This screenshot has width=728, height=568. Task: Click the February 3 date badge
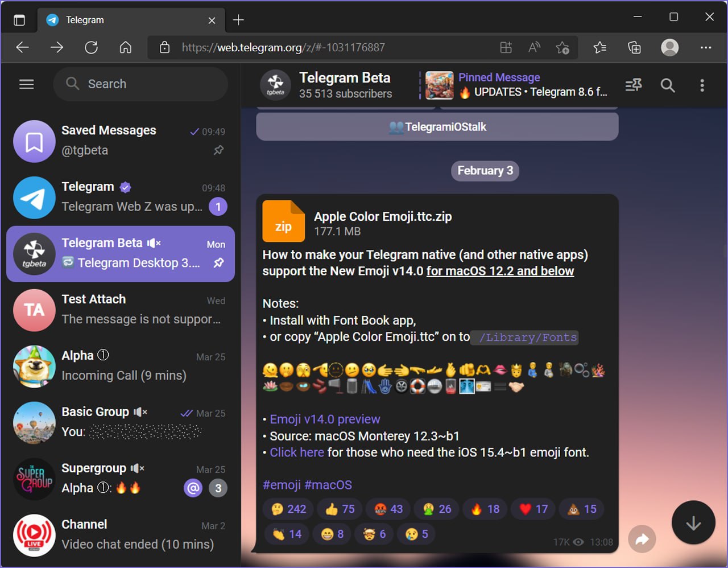485,171
